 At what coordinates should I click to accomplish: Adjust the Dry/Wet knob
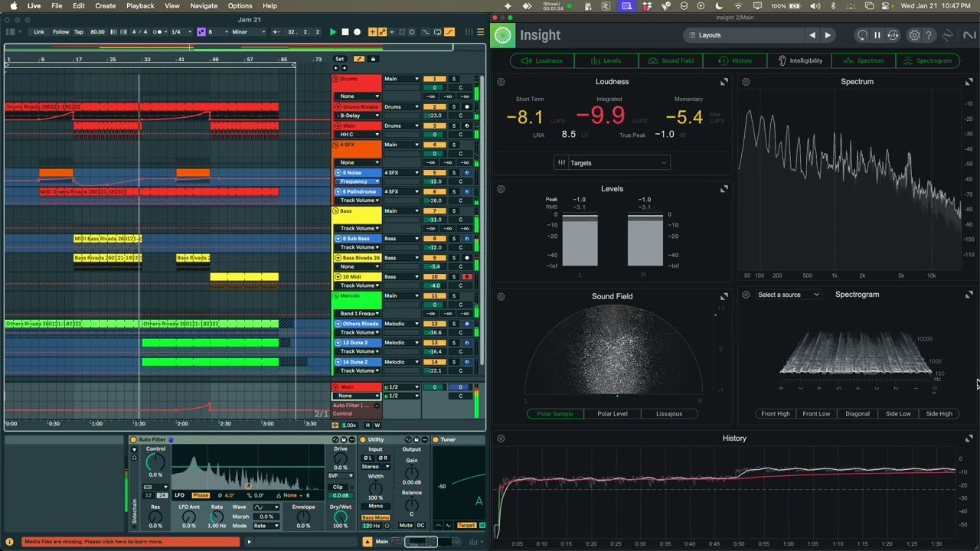(x=341, y=517)
